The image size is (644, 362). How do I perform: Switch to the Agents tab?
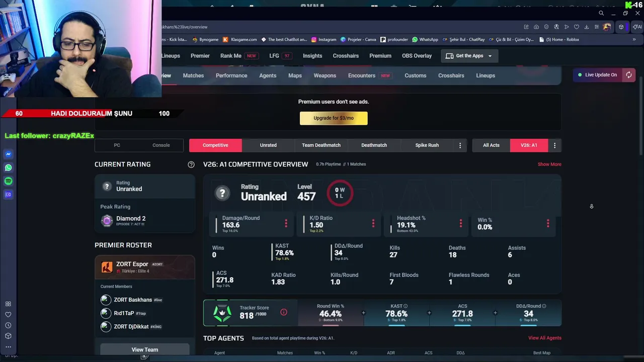pos(268,75)
